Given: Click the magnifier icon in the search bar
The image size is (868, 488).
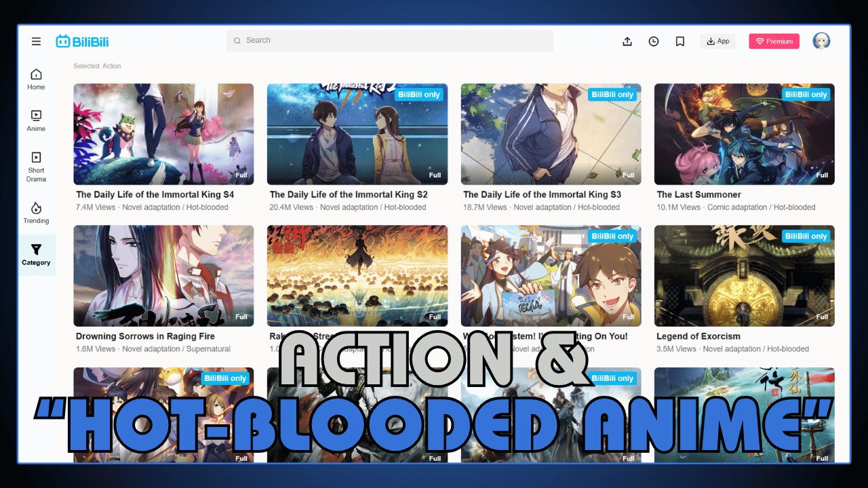Looking at the screenshot, I should click(x=237, y=41).
